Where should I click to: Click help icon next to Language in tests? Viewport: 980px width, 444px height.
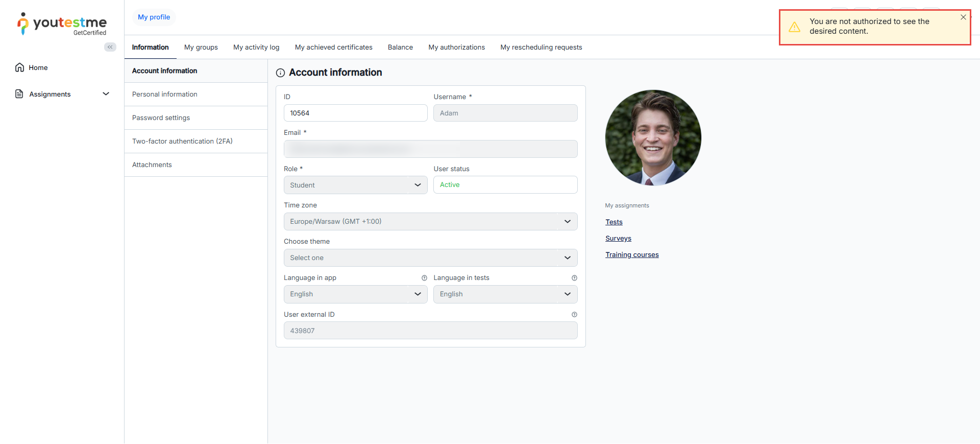coord(574,278)
